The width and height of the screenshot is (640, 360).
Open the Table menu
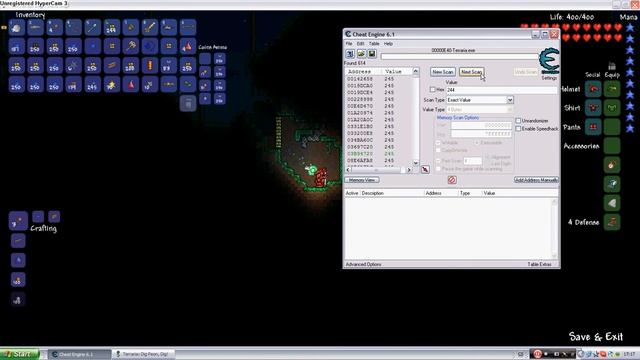click(x=374, y=44)
